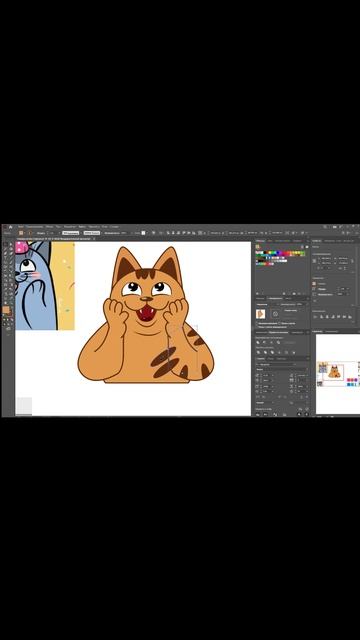Click Unite, the first Pathfinder shape mode
This screenshot has width=360, height=640.
258,342
